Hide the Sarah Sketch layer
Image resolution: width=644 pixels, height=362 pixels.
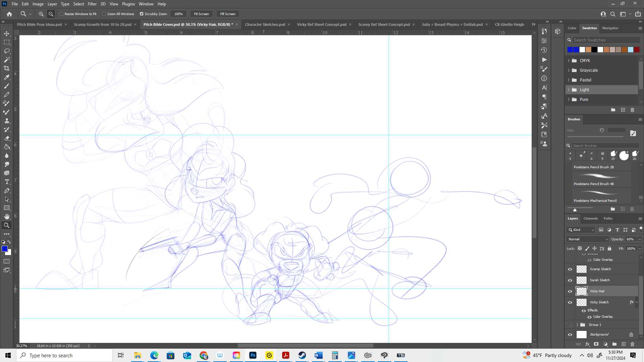[x=570, y=280]
